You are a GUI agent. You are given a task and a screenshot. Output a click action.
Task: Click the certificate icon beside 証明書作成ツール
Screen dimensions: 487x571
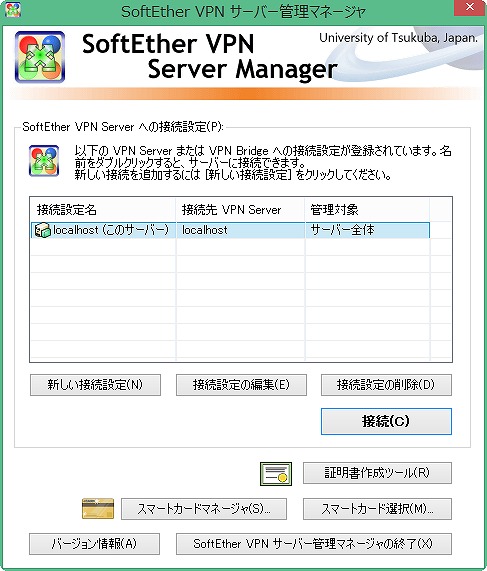(x=276, y=474)
